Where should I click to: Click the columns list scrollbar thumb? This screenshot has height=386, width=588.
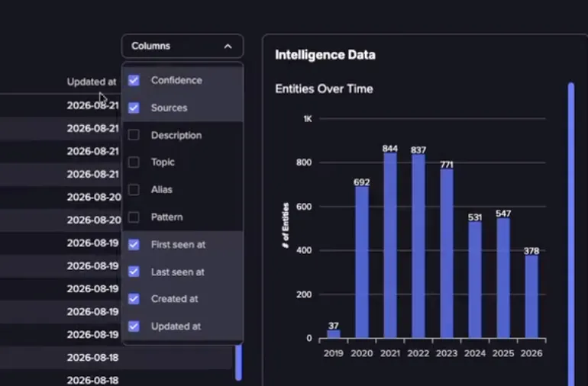pyautogui.click(x=238, y=362)
